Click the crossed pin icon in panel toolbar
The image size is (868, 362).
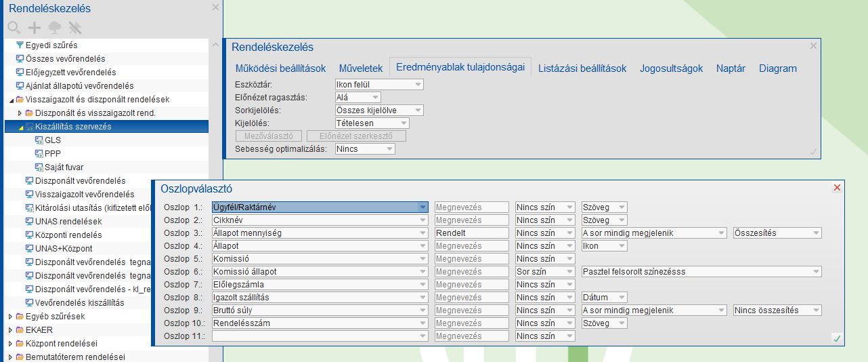74,28
